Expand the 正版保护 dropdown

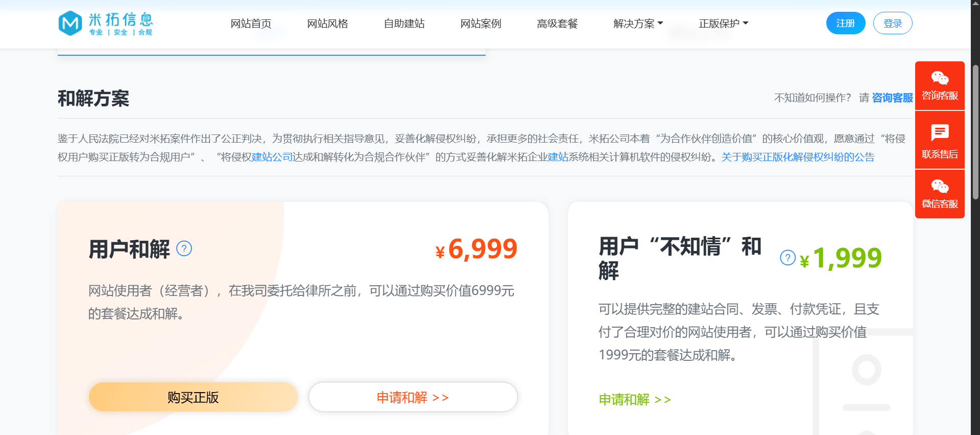coord(723,24)
